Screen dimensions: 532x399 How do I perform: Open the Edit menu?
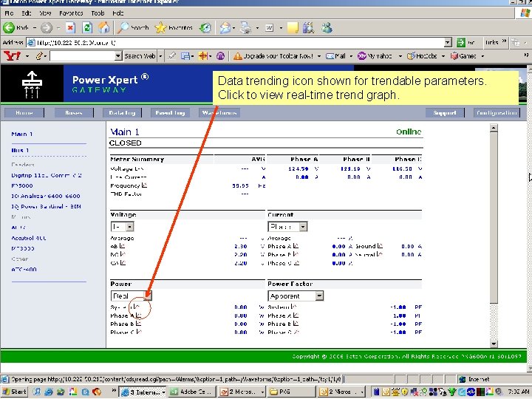click(26, 13)
